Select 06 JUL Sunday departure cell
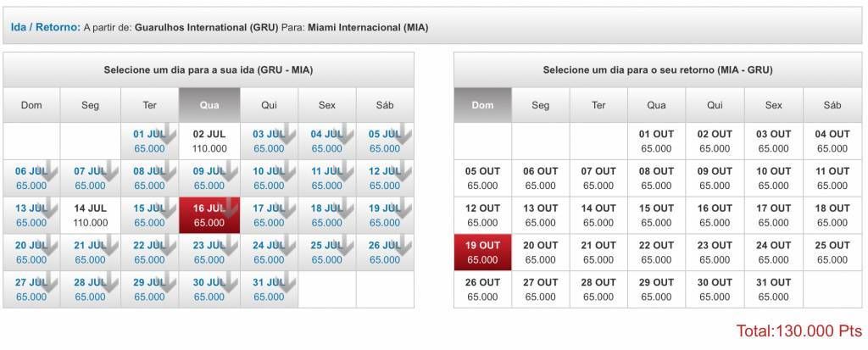This screenshot has width=868, height=350. pos(31,178)
